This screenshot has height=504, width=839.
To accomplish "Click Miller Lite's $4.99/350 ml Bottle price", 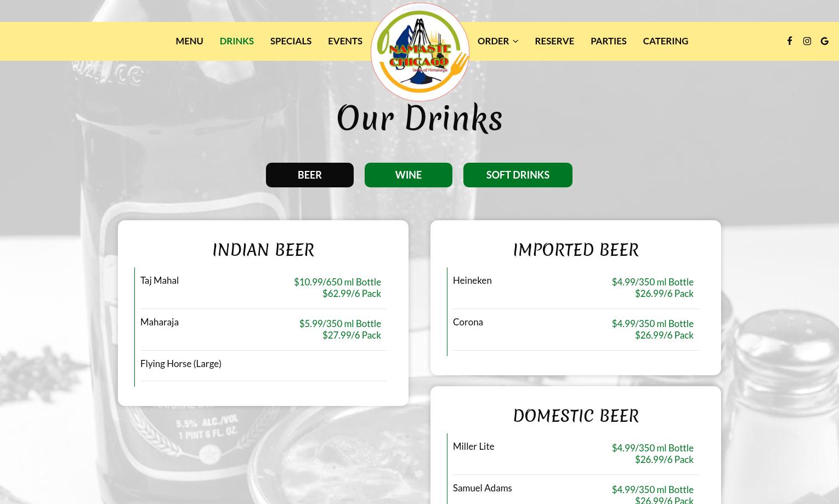I will (653, 448).
